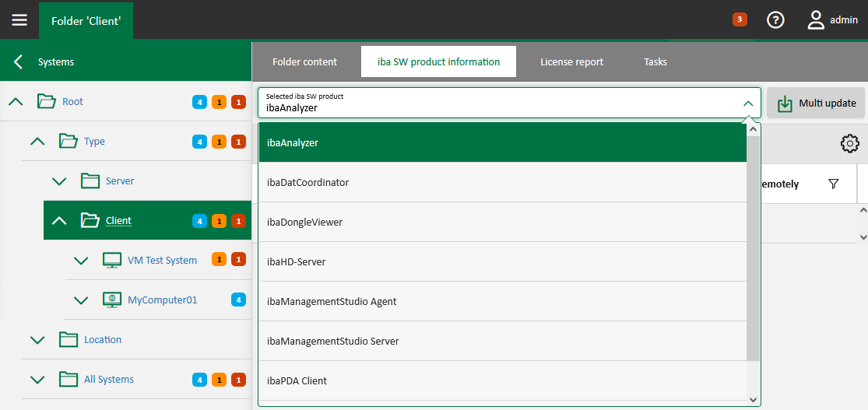Choose ibaDatCoordinator from the list
The height and width of the screenshot is (410, 868).
[503, 182]
